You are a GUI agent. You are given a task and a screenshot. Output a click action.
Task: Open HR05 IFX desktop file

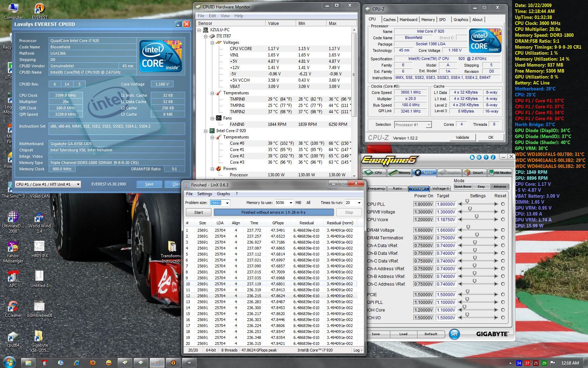tap(40, 249)
